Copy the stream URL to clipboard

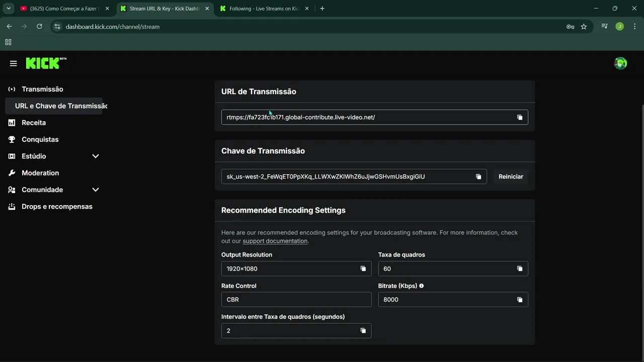click(520, 117)
